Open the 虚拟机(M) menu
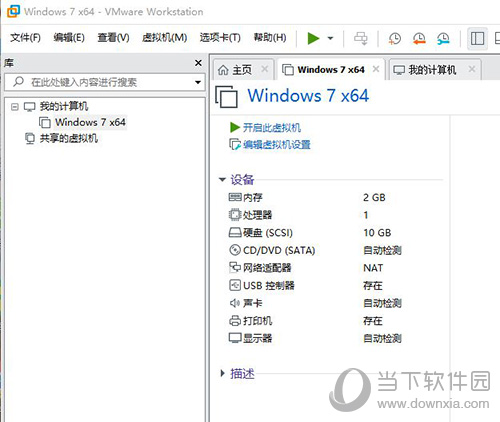This screenshot has height=422, width=500. pos(164,38)
